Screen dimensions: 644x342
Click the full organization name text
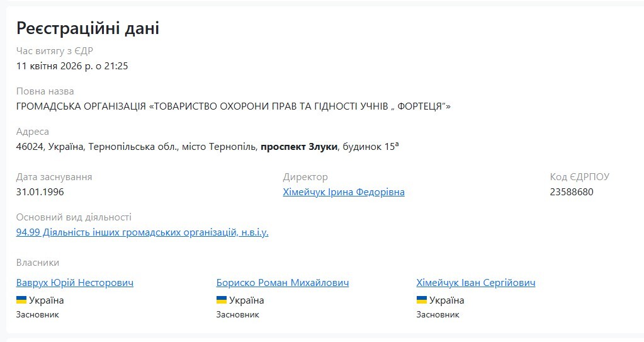coord(234,106)
